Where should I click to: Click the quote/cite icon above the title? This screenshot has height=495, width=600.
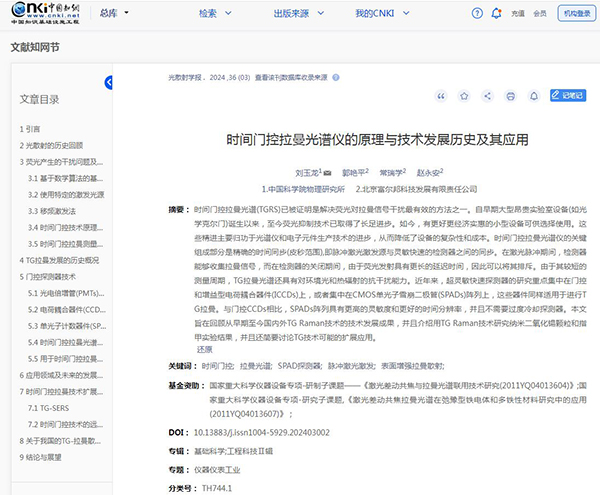[440, 96]
